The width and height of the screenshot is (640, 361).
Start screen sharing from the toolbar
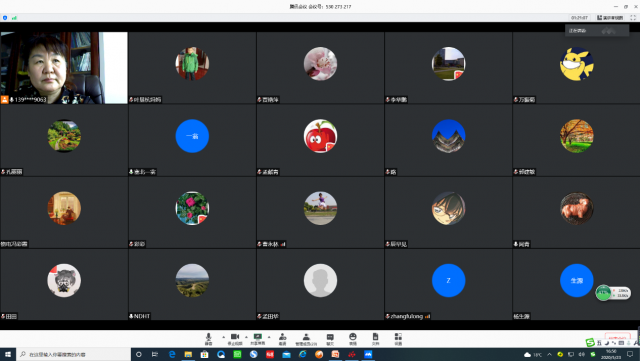[x=258, y=339]
